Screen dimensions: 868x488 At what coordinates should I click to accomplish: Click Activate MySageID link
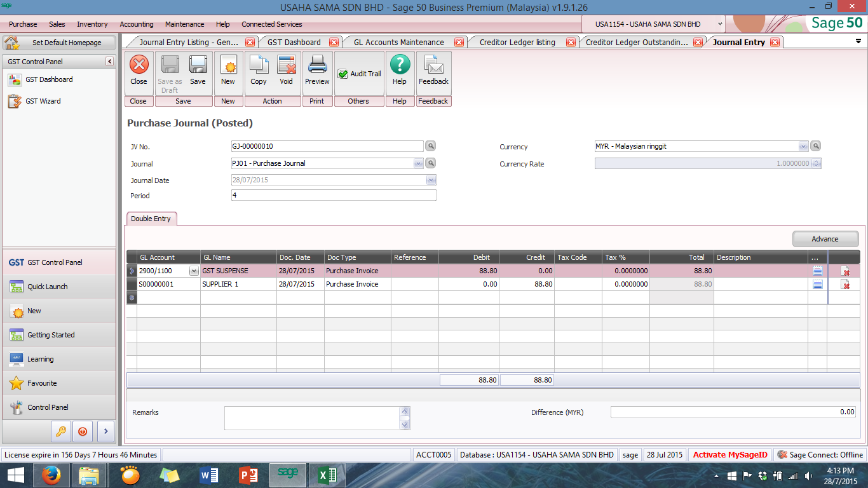tap(730, 455)
